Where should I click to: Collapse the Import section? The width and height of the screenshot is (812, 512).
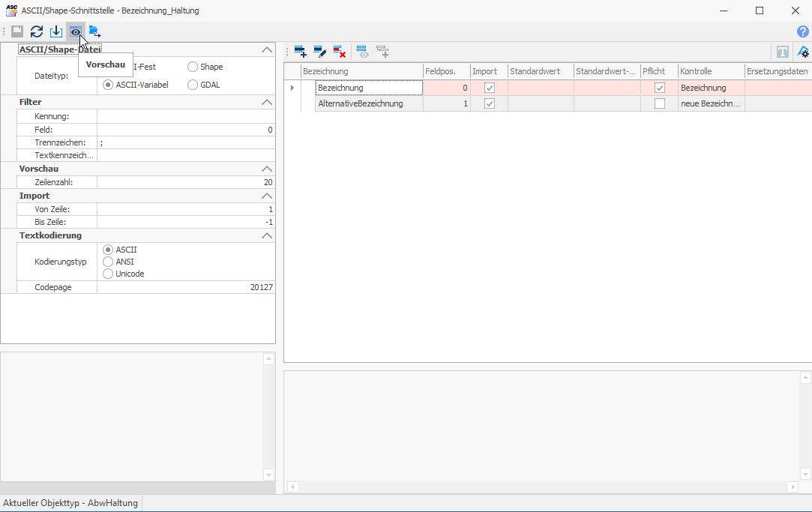point(266,196)
